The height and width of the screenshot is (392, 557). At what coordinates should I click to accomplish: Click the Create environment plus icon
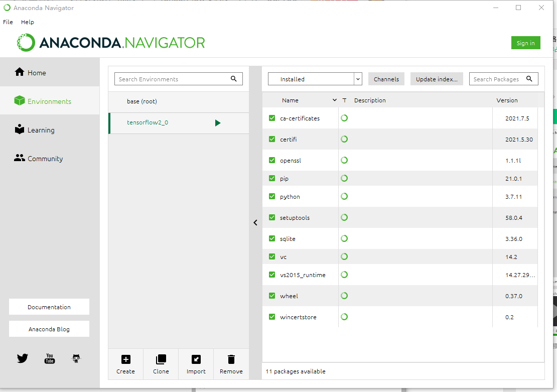coord(126,359)
